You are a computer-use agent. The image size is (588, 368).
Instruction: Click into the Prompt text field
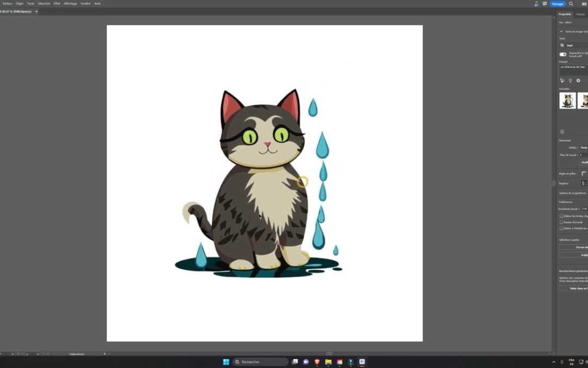point(574,69)
